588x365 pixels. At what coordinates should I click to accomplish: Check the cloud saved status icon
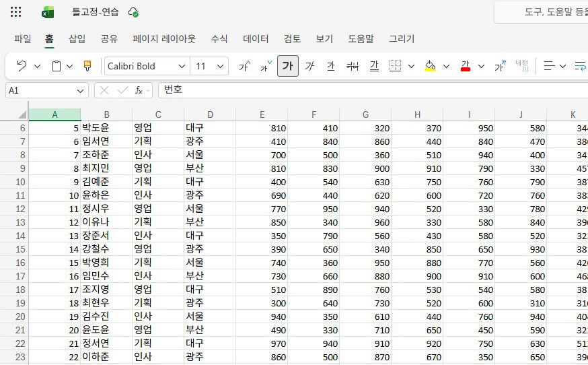click(x=133, y=12)
